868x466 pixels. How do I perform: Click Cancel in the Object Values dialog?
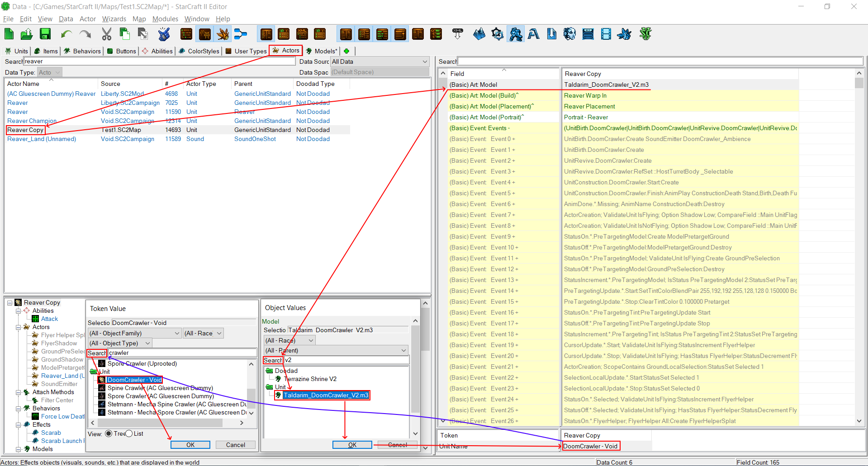click(398, 445)
